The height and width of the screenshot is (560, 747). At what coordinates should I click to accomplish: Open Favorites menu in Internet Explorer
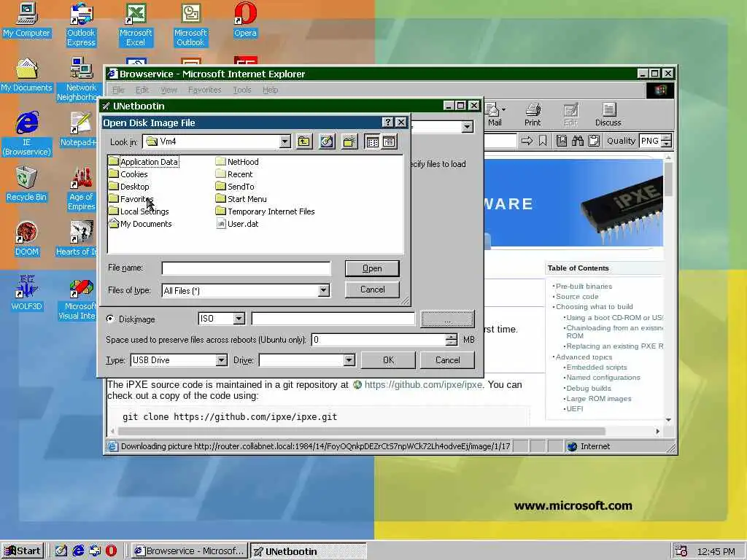(204, 90)
